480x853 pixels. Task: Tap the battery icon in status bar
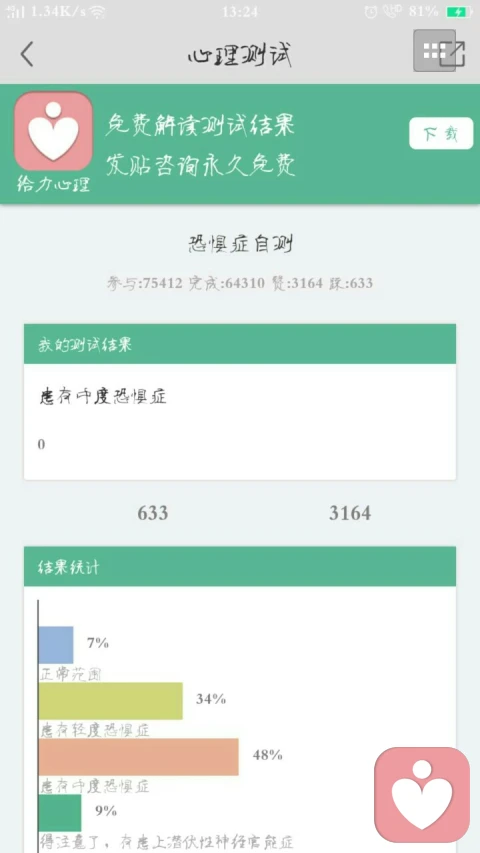(458, 11)
